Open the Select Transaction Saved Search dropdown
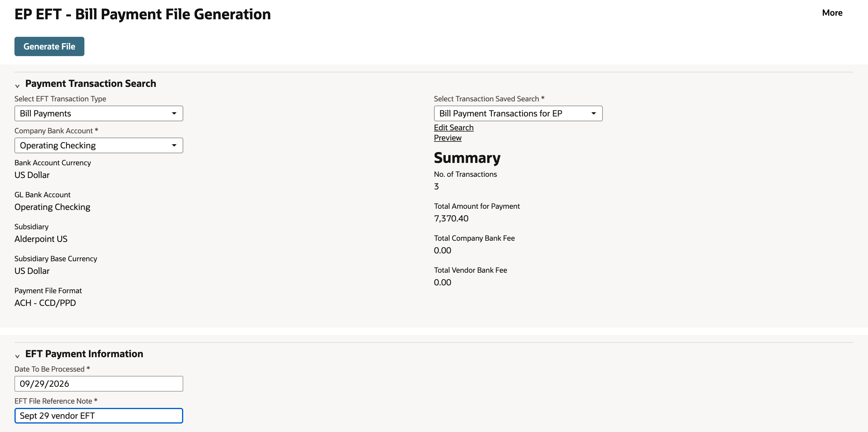The image size is (868, 432). click(x=518, y=114)
